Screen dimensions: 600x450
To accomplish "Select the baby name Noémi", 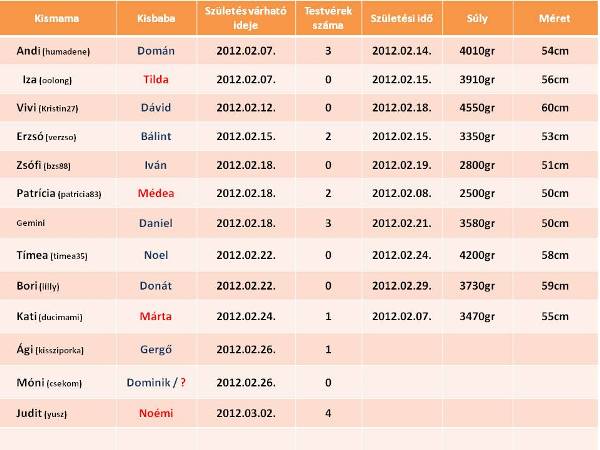I will coord(157,411).
